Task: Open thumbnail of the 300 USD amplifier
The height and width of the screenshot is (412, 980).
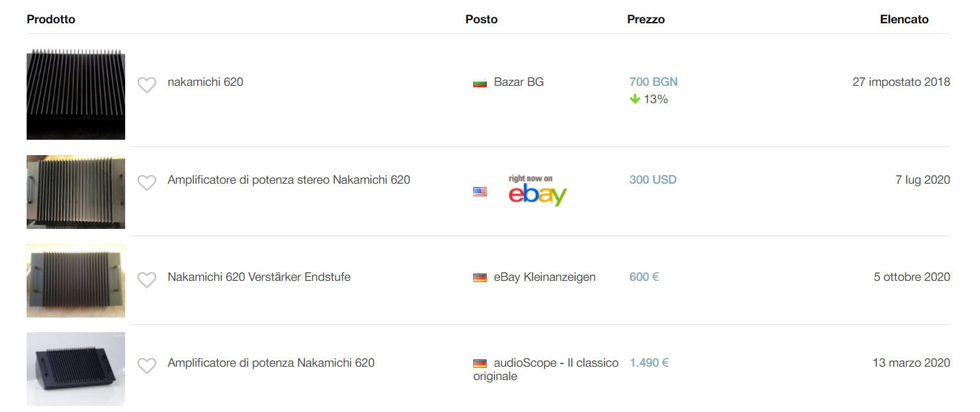Action: tap(76, 192)
